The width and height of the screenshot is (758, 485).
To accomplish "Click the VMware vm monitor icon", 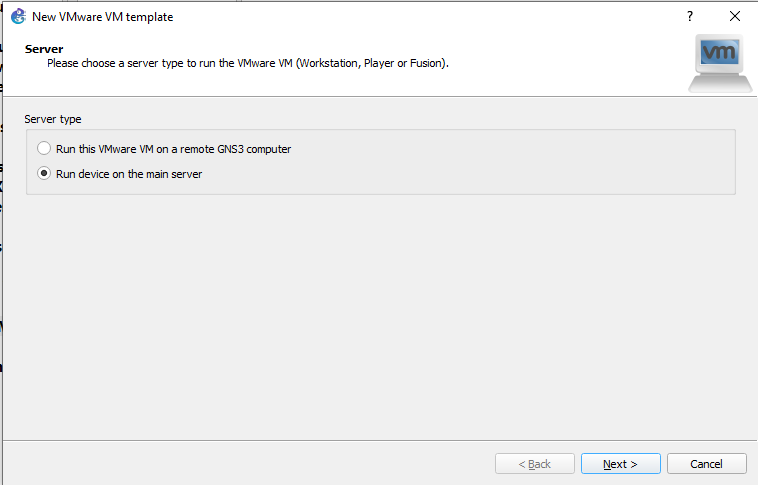I will tap(720, 63).
